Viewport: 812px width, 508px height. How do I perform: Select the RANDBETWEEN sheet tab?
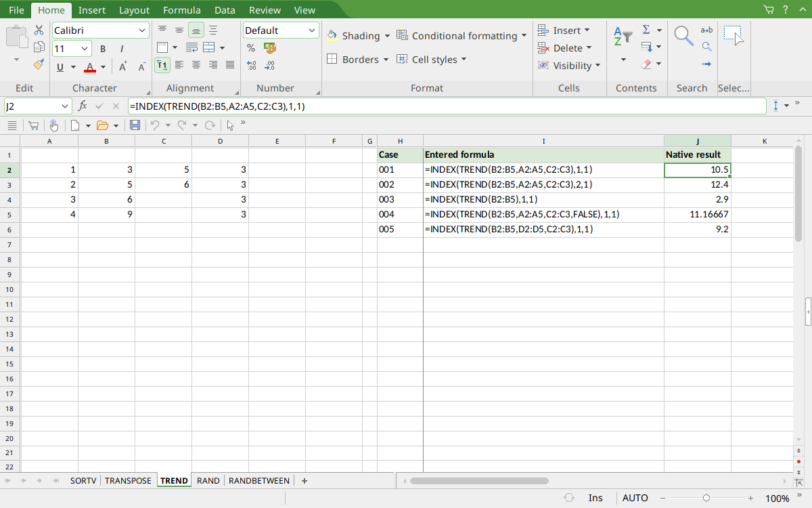click(x=259, y=481)
